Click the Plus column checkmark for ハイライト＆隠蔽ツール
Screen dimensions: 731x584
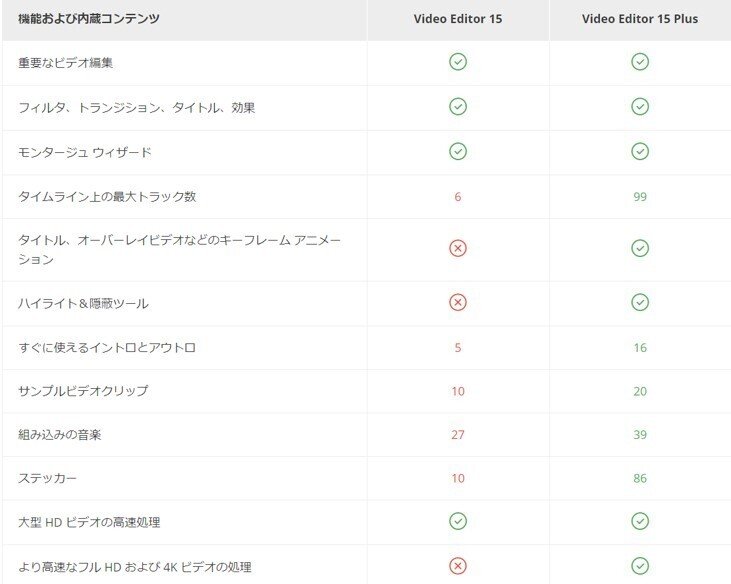click(640, 302)
